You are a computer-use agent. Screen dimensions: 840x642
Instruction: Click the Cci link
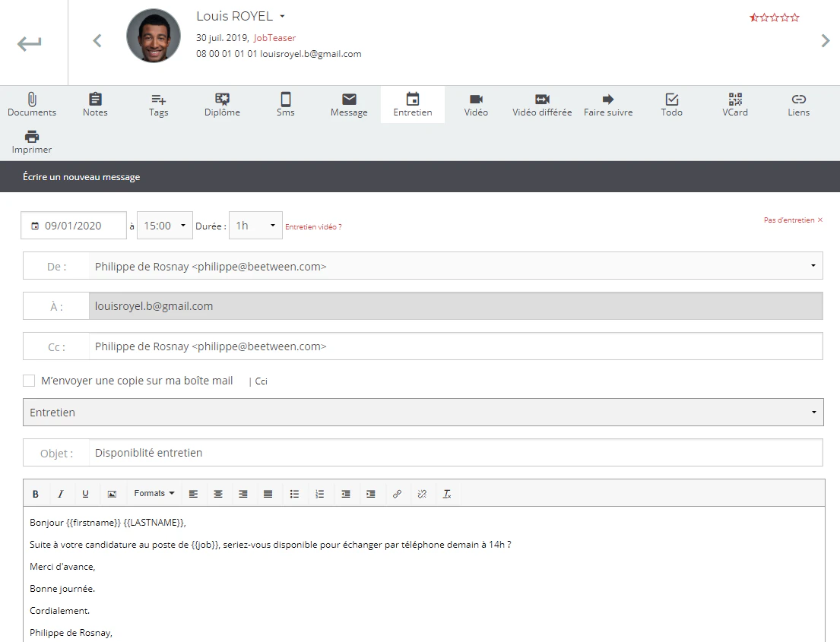click(x=261, y=381)
